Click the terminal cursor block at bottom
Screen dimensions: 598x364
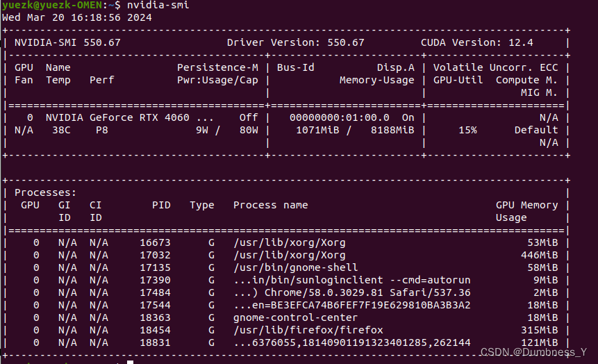click(x=130, y=362)
